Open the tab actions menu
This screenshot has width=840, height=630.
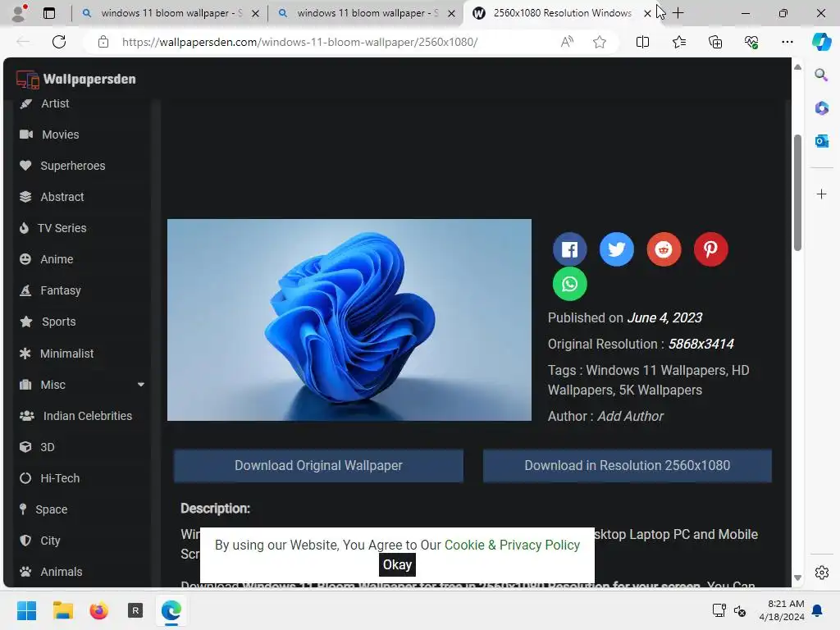pyautogui.click(x=48, y=13)
